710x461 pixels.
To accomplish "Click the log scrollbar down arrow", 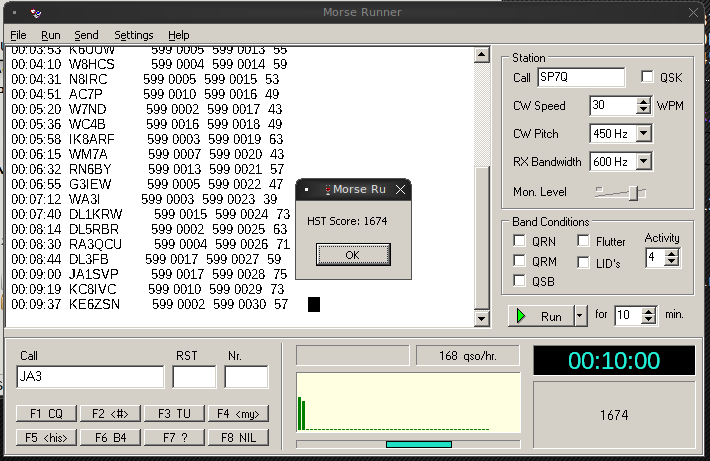I will (x=481, y=318).
